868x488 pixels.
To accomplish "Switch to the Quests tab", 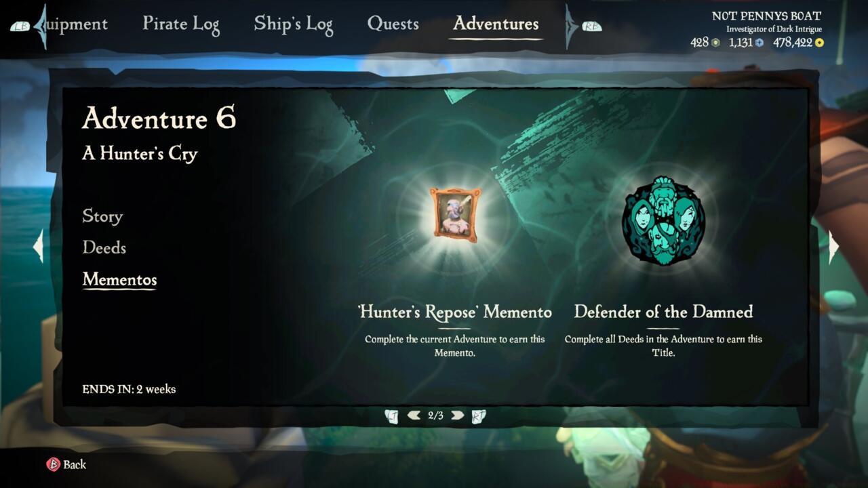I will click(393, 24).
